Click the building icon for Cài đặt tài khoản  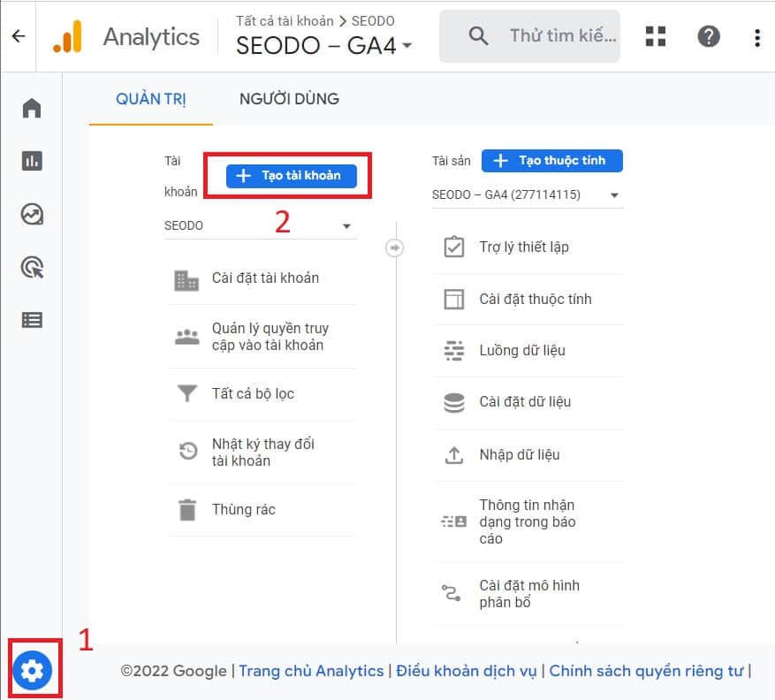[186, 280]
